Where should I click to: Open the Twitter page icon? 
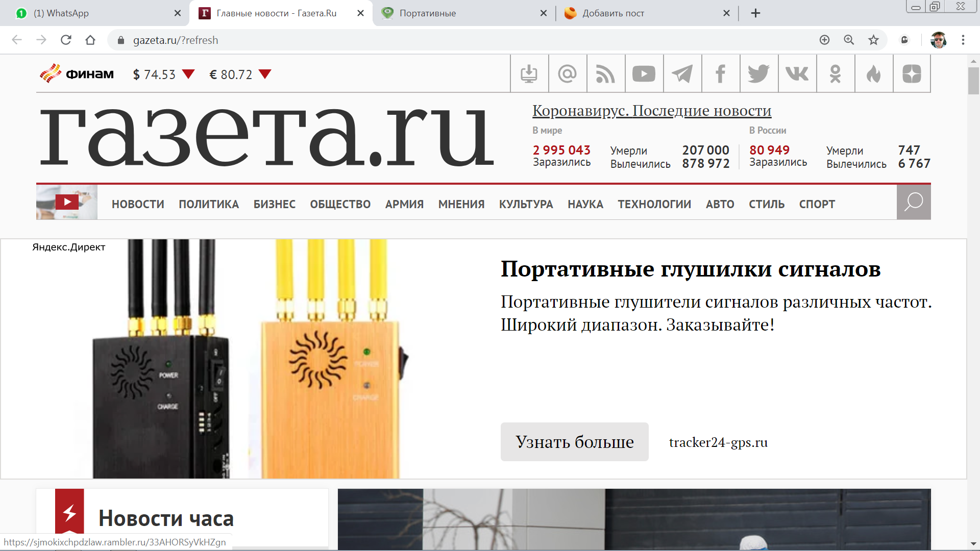click(759, 73)
